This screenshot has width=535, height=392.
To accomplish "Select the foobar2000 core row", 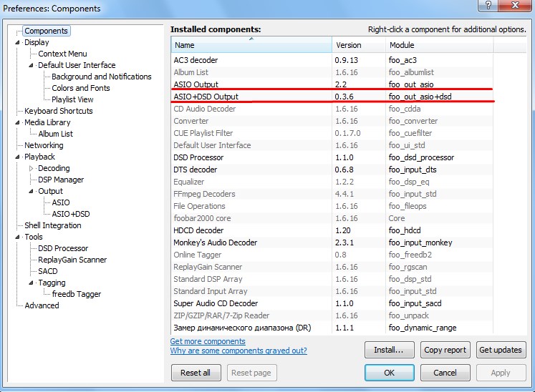I will point(332,218).
